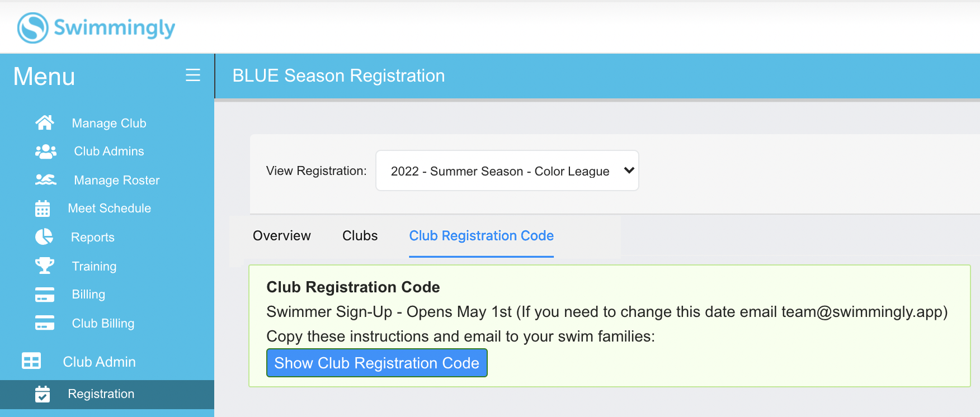Click the Manage Club house icon
This screenshot has width=980, height=417.
click(x=45, y=122)
